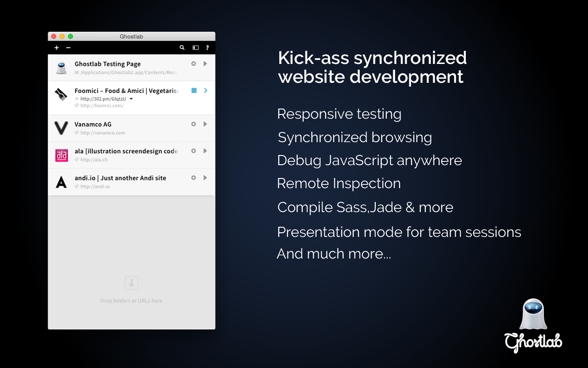Minimize the Ghostlab window yellow button
The width and height of the screenshot is (588, 368).
coord(62,36)
